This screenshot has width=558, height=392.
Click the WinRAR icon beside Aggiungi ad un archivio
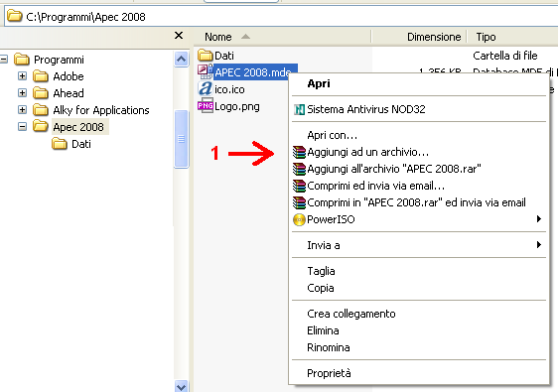click(x=299, y=152)
